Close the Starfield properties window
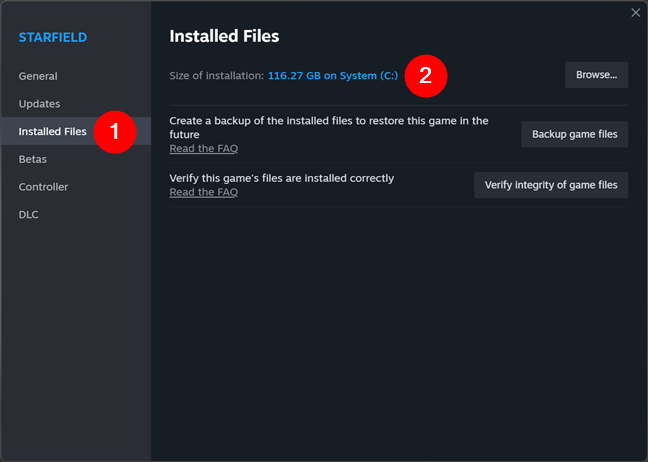Screen dimensions: 648x462 pos(635,13)
